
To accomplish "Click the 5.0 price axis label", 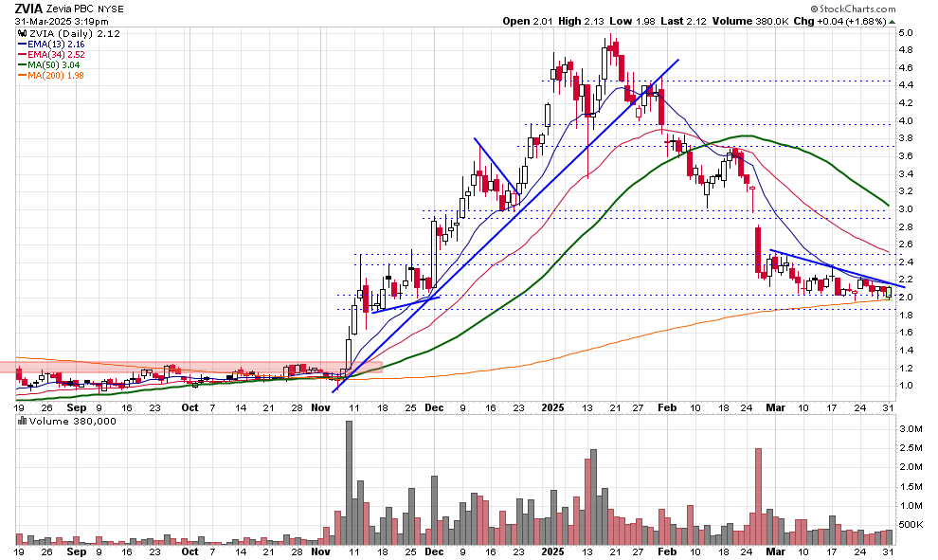I will (x=906, y=33).
